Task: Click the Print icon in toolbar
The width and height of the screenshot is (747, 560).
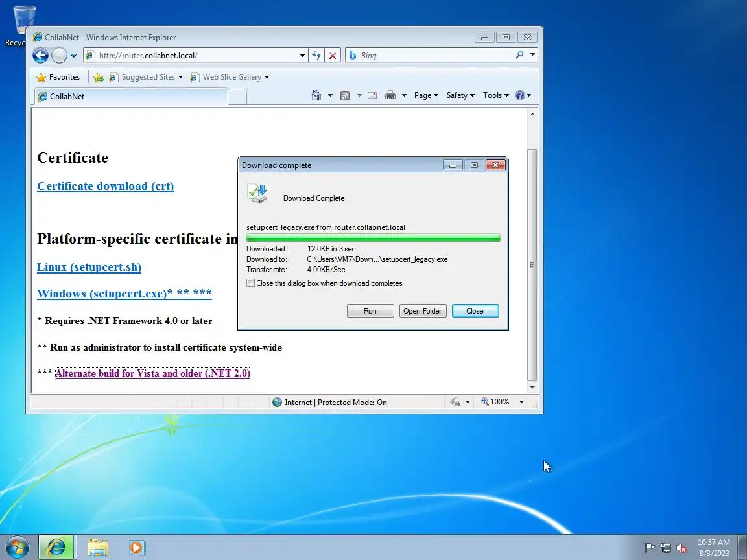Action: [x=390, y=95]
